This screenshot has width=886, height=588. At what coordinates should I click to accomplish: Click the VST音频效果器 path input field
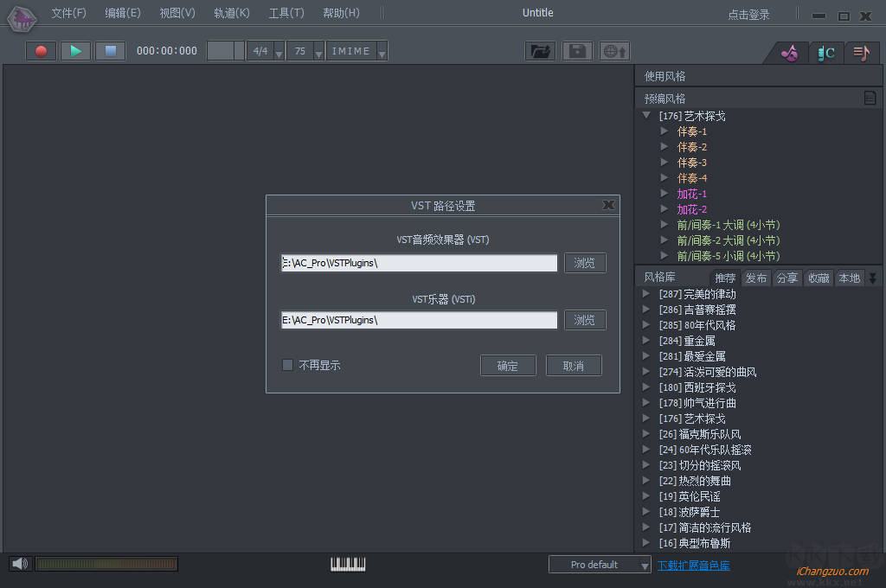(419, 263)
